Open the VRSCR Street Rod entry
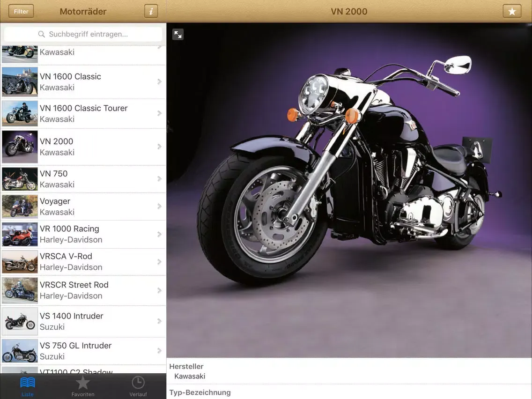Screen dimensions: 532x399 point(83,290)
